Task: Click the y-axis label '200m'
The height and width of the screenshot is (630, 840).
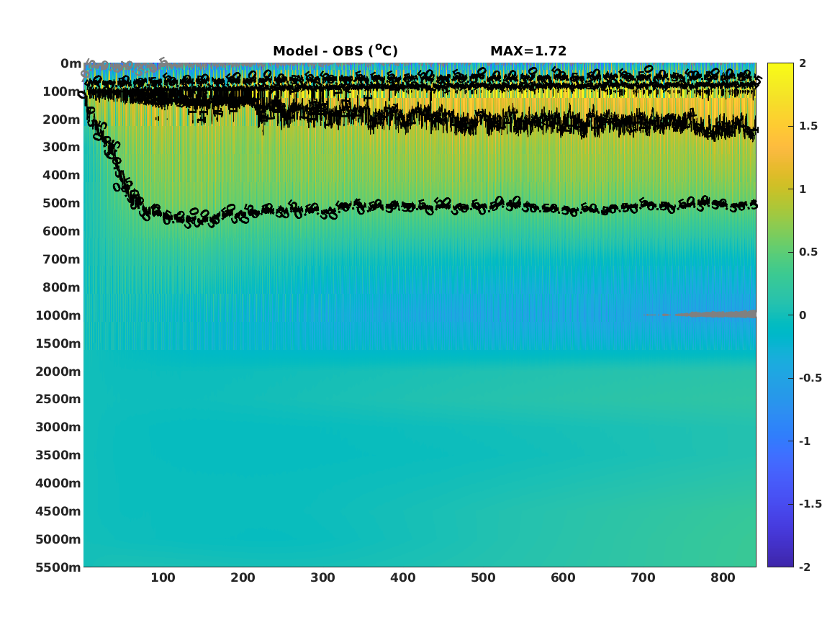Action: [62, 120]
